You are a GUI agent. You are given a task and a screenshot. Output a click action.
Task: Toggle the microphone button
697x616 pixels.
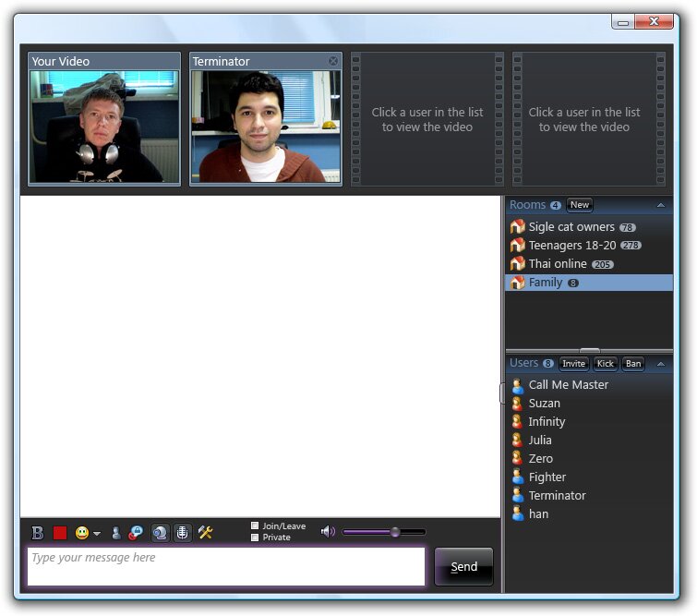click(x=182, y=532)
